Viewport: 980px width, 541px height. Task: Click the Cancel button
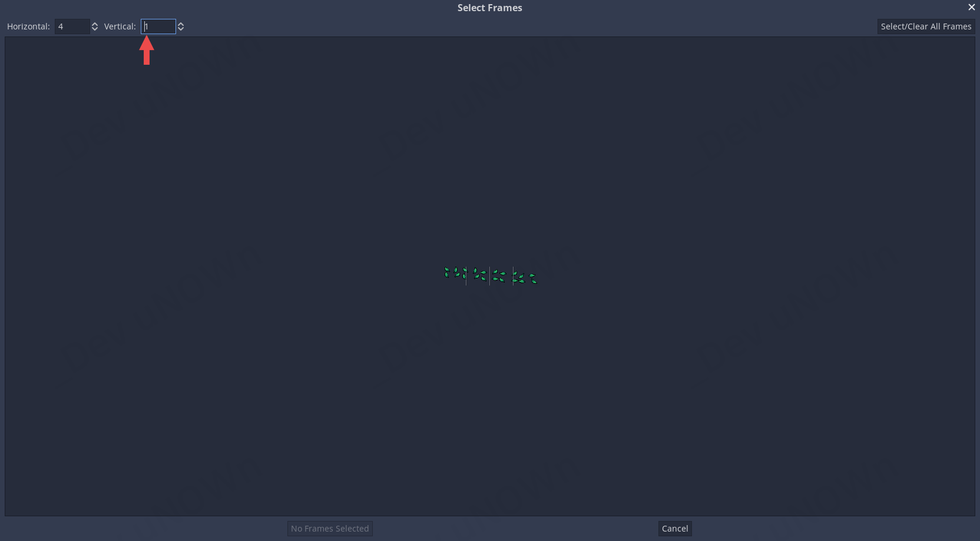point(675,529)
